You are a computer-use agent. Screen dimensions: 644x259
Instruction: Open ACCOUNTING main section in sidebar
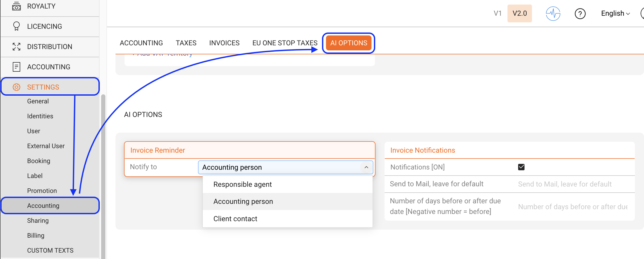(50, 67)
